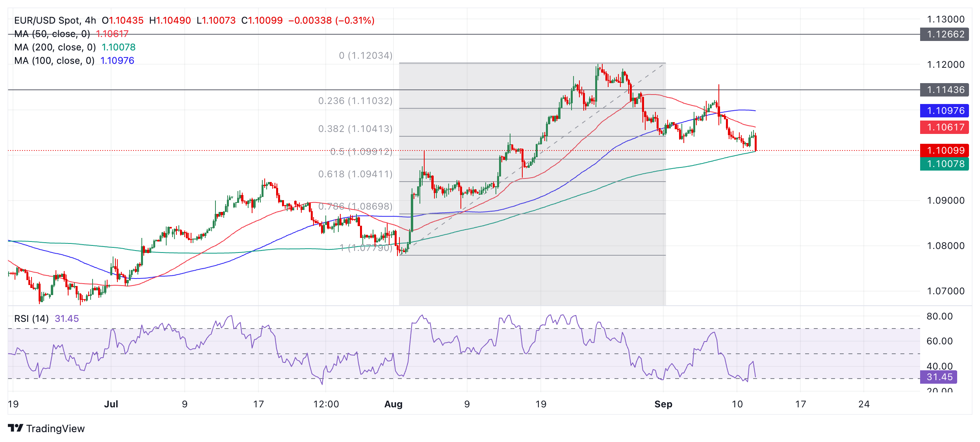Image resolution: width=980 pixels, height=442 pixels.
Task: Click the 0.618 Fibonacci level label
Action: pyautogui.click(x=355, y=174)
